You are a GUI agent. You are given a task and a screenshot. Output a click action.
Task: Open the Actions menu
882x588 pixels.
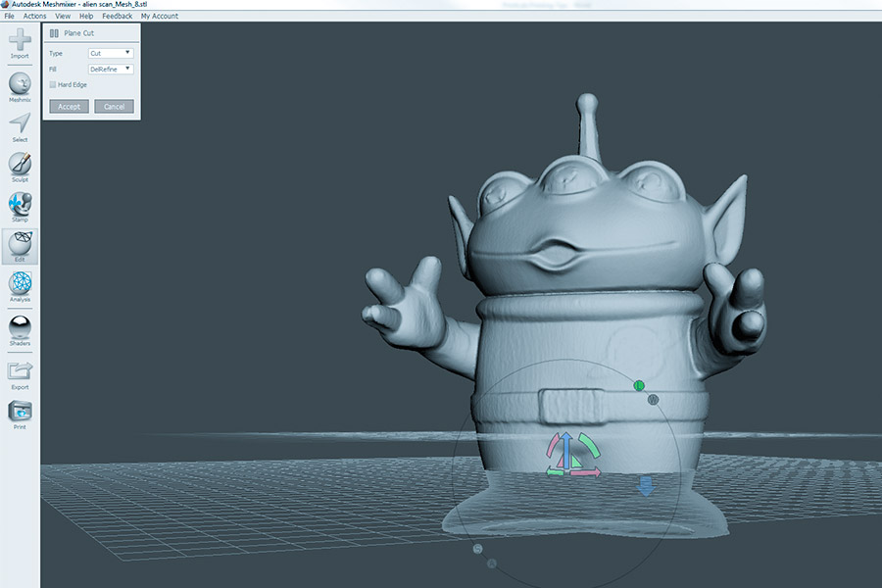(x=34, y=17)
